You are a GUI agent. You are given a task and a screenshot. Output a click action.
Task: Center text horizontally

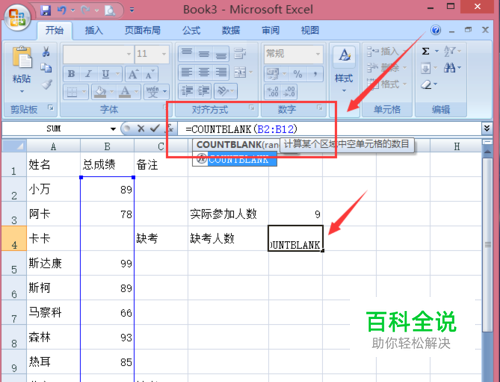point(204,72)
